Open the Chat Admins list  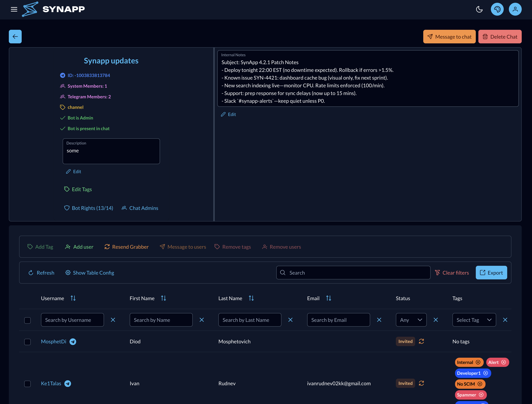click(140, 208)
